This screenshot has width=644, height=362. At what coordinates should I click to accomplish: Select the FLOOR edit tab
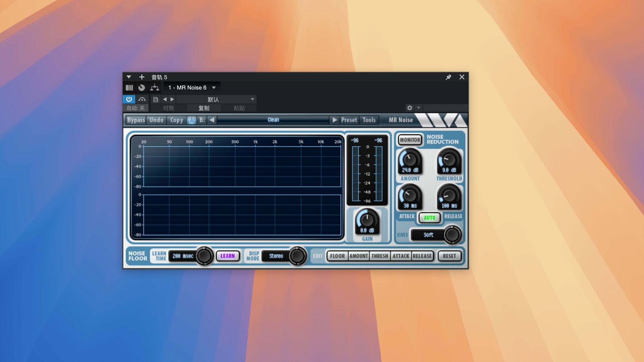click(x=337, y=256)
